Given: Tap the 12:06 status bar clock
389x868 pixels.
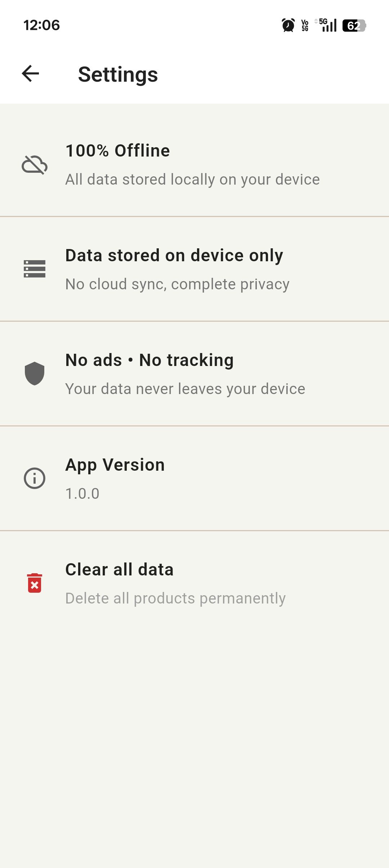Looking at the screenshot, I should point(41,25).
